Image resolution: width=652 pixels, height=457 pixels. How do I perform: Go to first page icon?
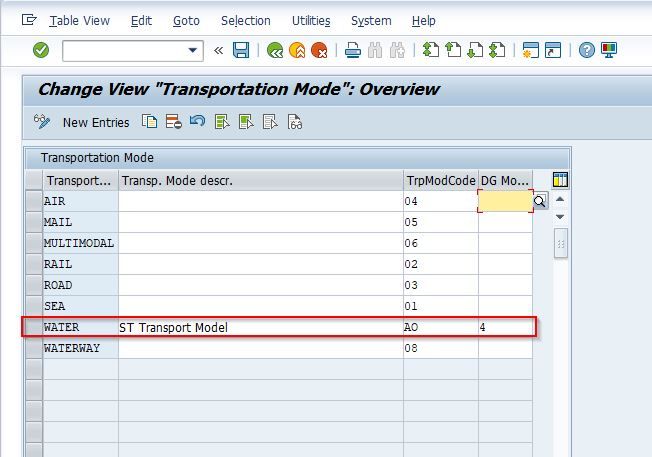[x=431, y=50]
